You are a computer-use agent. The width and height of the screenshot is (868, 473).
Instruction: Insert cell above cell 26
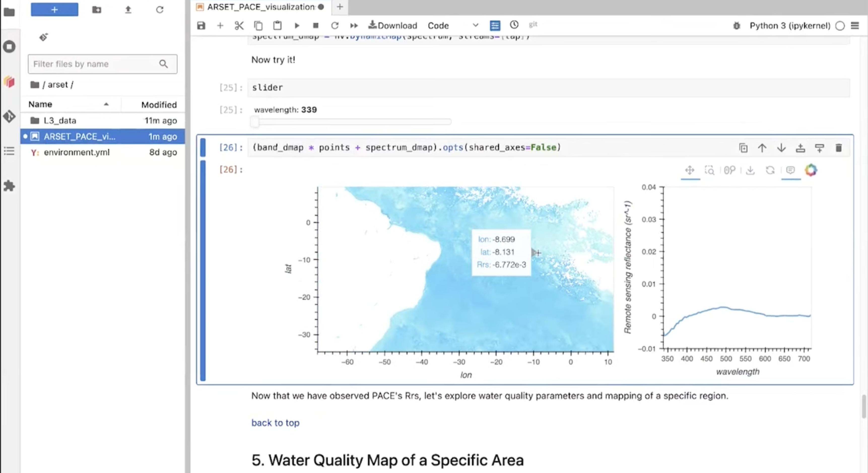pos(800,148)
